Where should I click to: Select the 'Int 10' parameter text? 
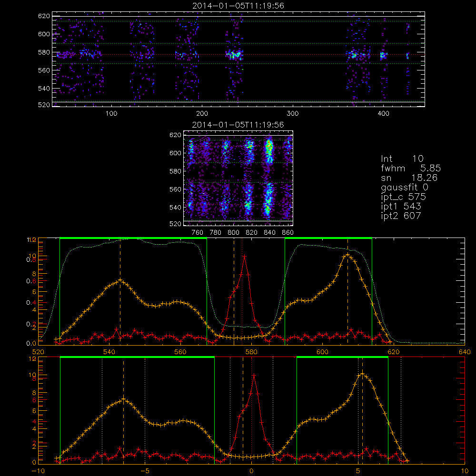pos(402,159)
